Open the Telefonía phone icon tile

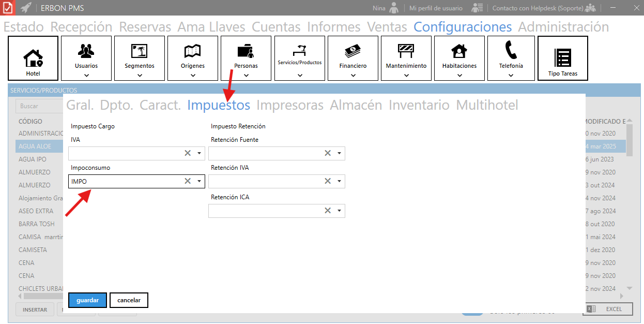click(511, 58)
